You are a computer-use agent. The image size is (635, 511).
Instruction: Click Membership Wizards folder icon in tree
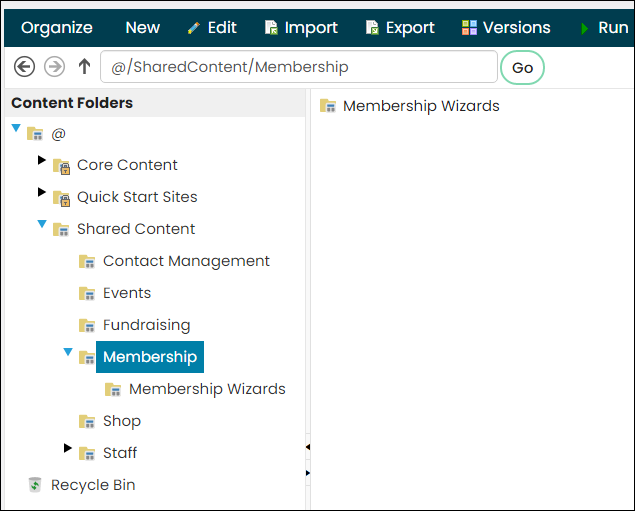[x=113, y=389]
